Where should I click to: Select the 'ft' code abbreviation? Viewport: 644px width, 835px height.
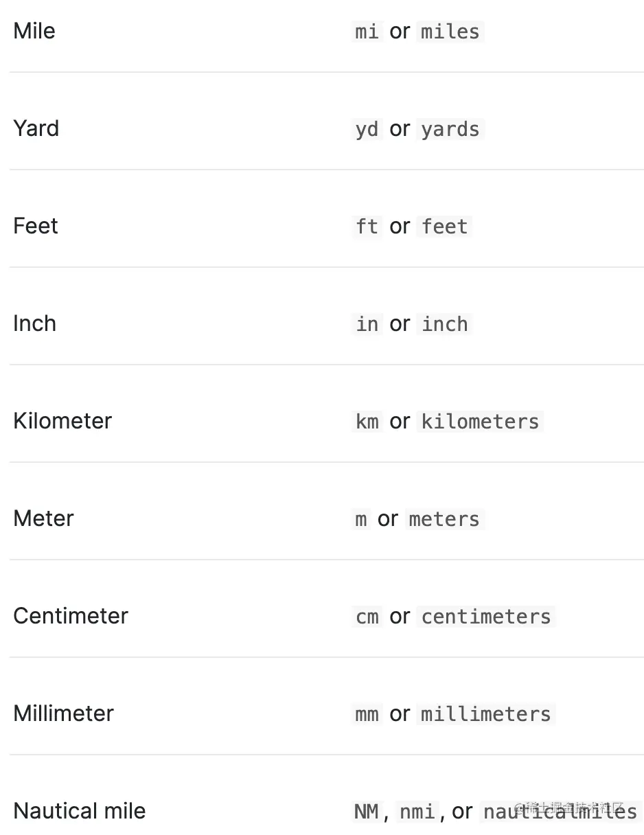[367, 227]
